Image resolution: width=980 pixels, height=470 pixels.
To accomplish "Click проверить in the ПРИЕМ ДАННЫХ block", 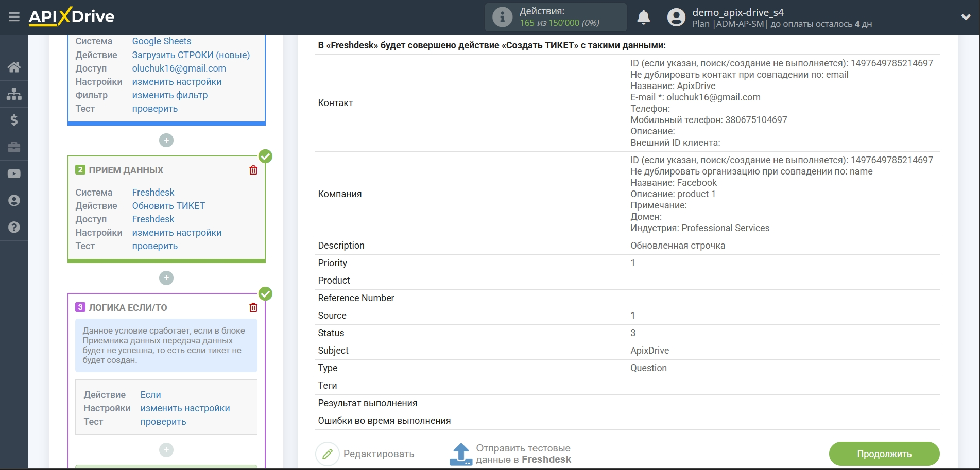I will [x=155, y=246].
